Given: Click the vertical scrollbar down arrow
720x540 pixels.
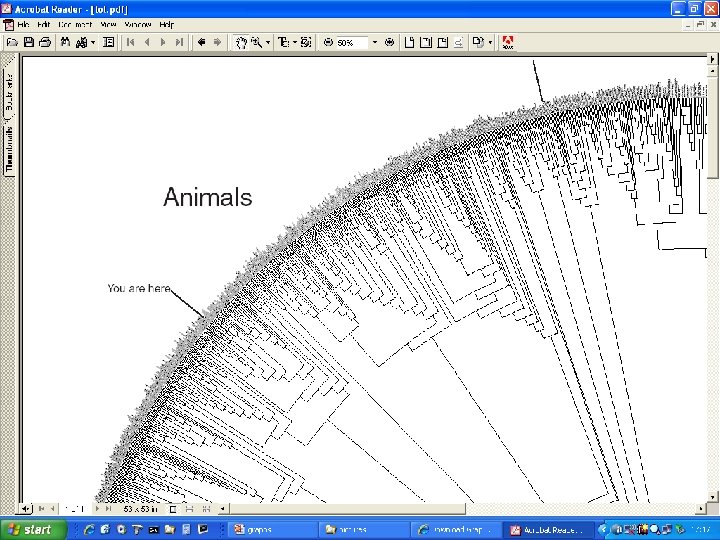Looking at the screenshot, I should pos(713,497).
